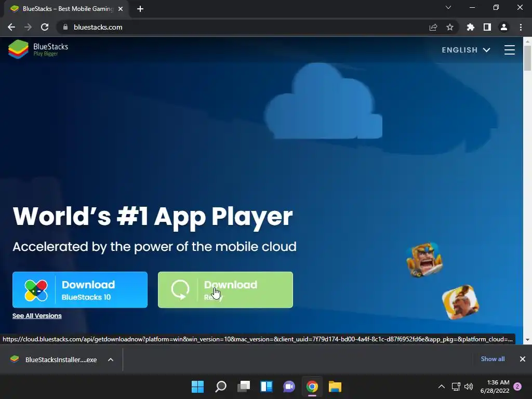Viewport: 532px width, 399px height.
Task: Open the Chrome profile avatar
Action: click(504, 27)
